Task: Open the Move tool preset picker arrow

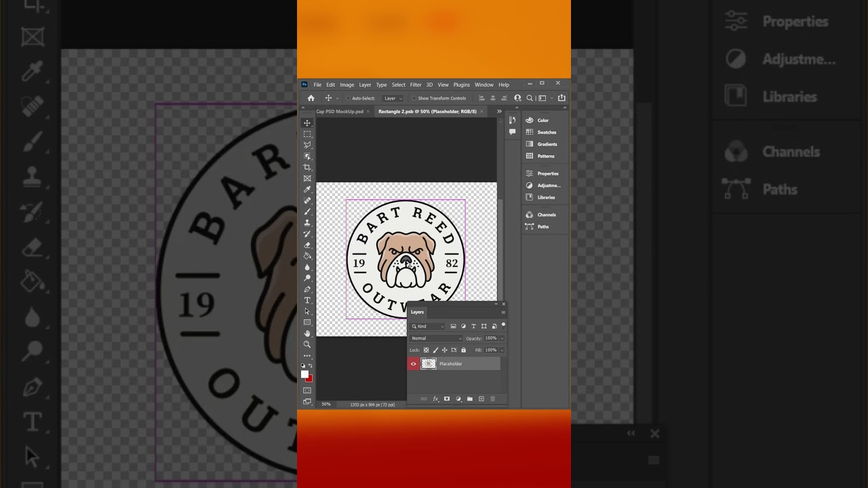Action: [x=338, y=98]
